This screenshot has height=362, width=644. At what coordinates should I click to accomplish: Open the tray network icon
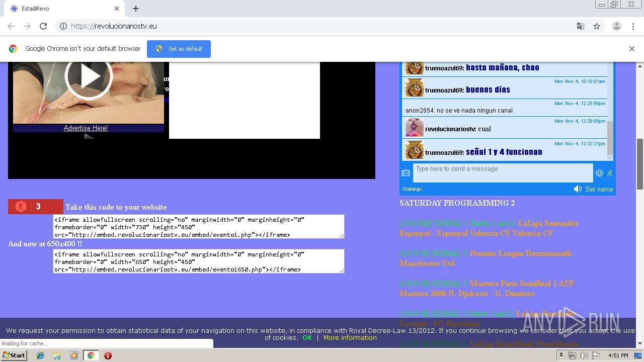[572, 355]
